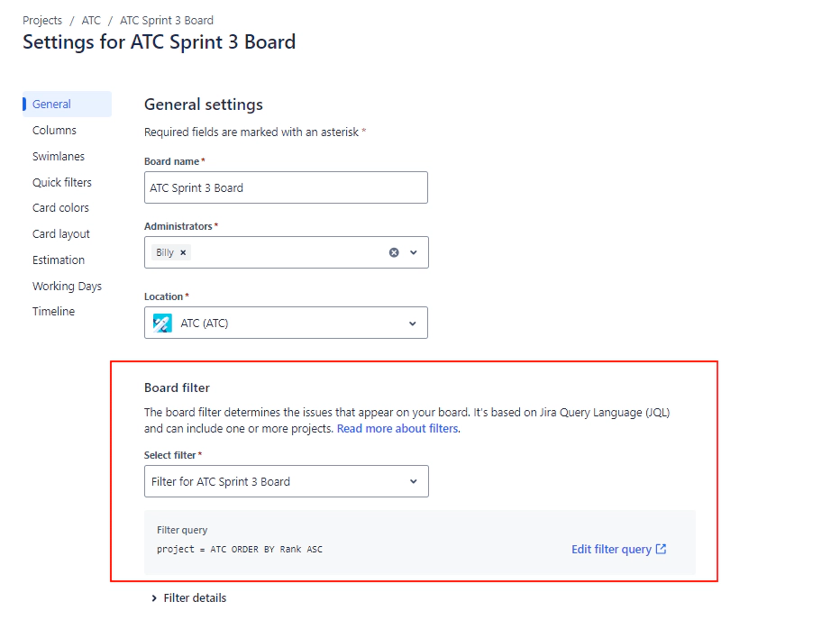Click inside the Board name field
Image resolution: width=840 pixels, height=629 pixels.
click(x=286, y=187)
